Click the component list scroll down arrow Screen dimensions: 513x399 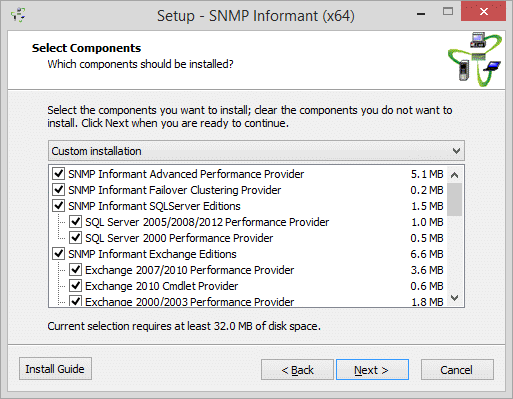coord(454,298)
